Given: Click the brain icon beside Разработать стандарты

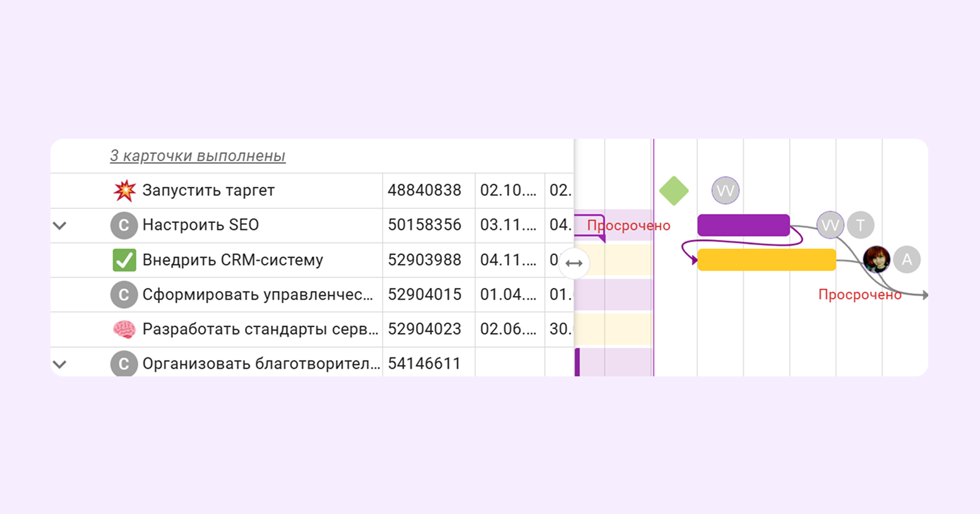Looking at the screenshot, I should [x=124, y=329].
